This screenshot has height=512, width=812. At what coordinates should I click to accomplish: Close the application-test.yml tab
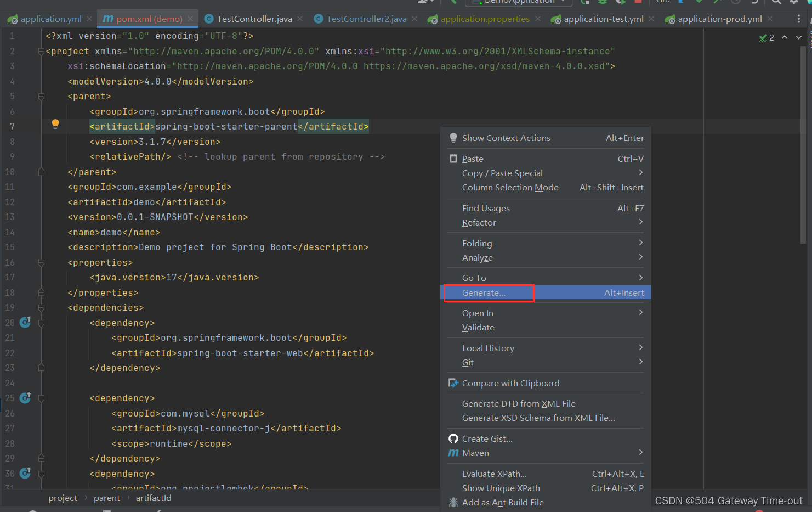651,19
